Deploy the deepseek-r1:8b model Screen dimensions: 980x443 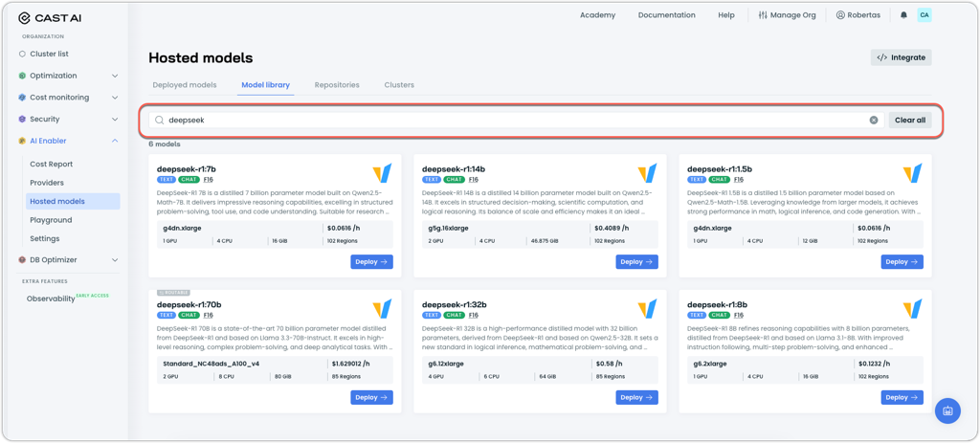[x=902, y=397]
